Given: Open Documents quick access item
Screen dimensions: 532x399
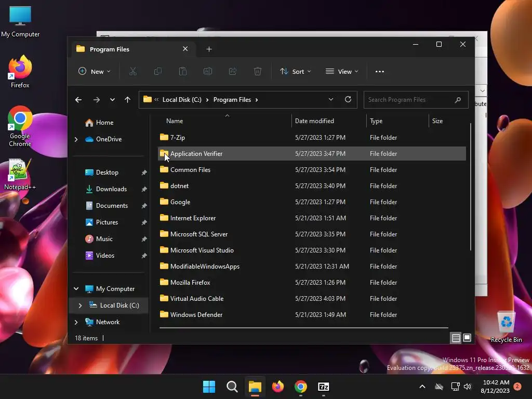Looking at the screenshot, I should [107, 206].
